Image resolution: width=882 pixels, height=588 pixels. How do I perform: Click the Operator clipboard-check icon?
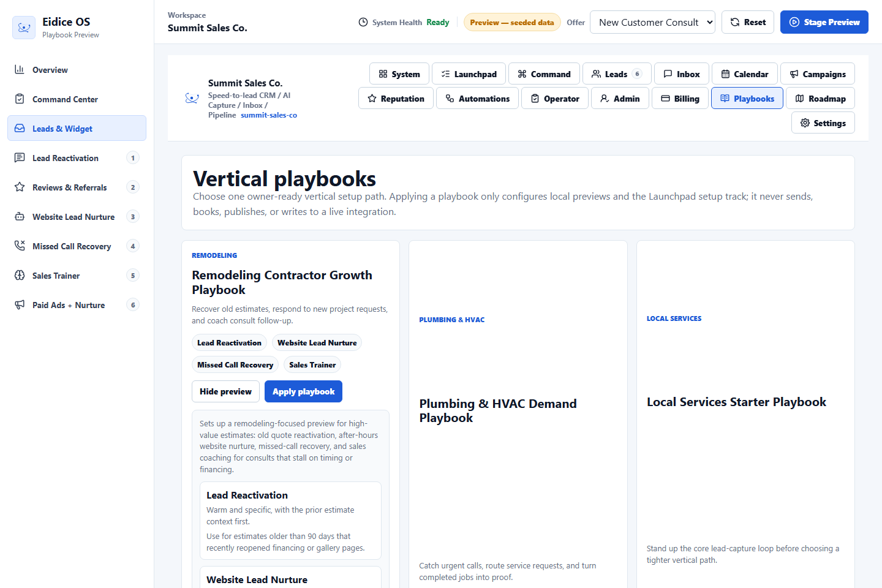(535, 98)
